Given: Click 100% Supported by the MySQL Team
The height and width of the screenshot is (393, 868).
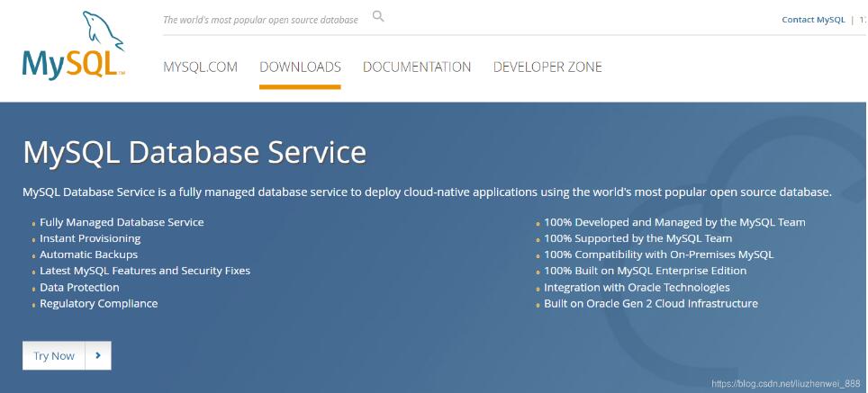Looking at the screenshot, I should [x=637, y=238].
